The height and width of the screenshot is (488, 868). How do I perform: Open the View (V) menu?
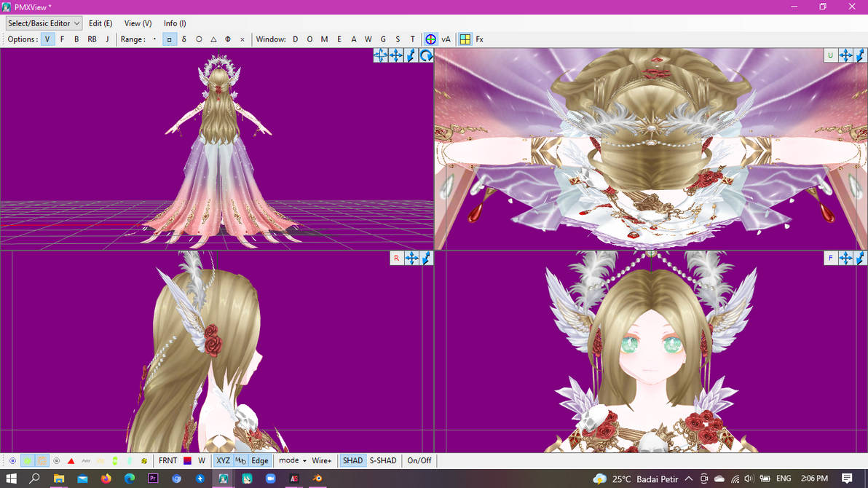138,23
